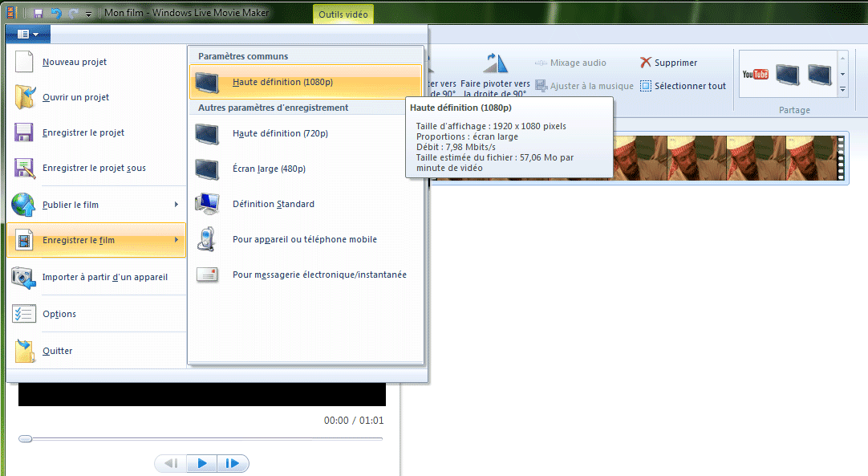The width and height of the screenshot is (868, 476).
Task: Click the rightmost monitor icon in Partage gallery
Action: 820,75
